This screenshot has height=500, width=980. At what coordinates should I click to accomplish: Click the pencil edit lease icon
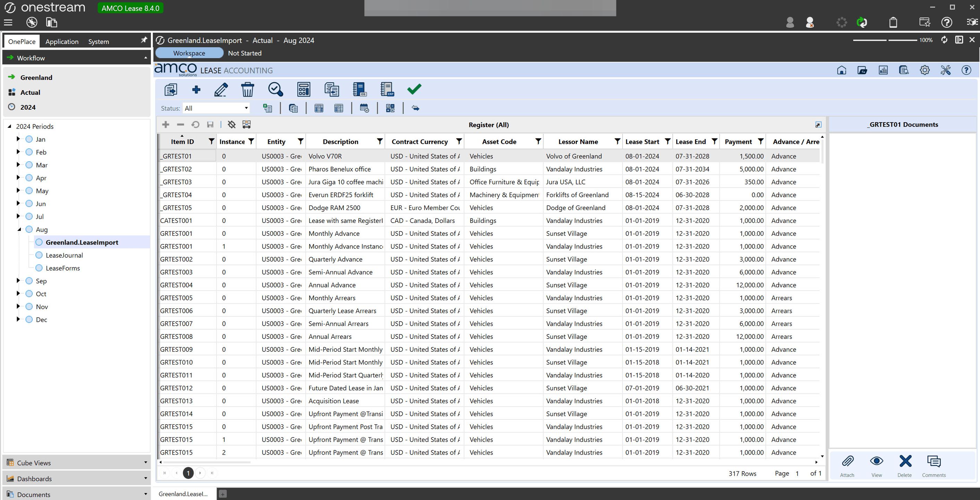coord(221,90)
